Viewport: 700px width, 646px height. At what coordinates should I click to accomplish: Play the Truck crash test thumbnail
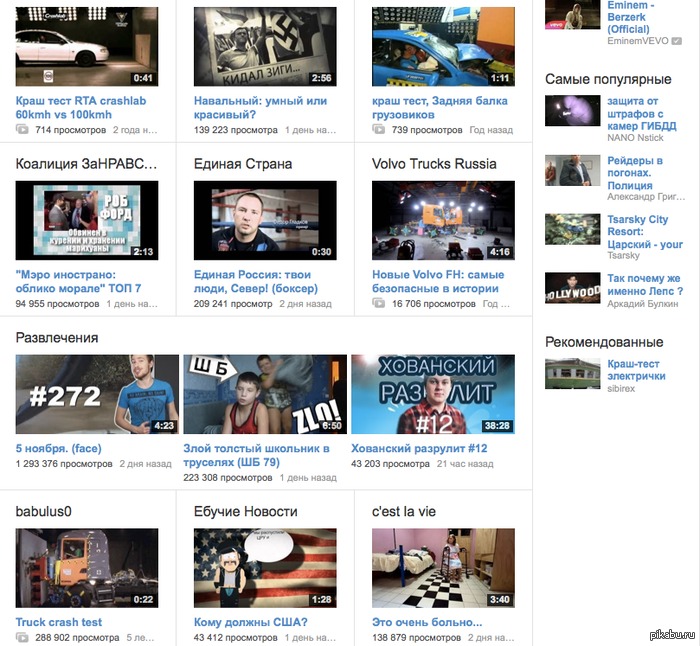coord(86,568)
